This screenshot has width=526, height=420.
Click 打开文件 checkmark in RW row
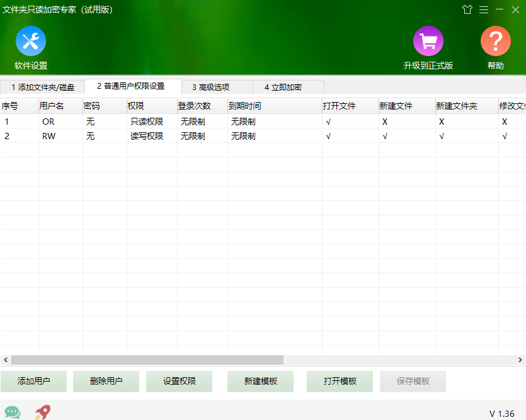(328, 137)
